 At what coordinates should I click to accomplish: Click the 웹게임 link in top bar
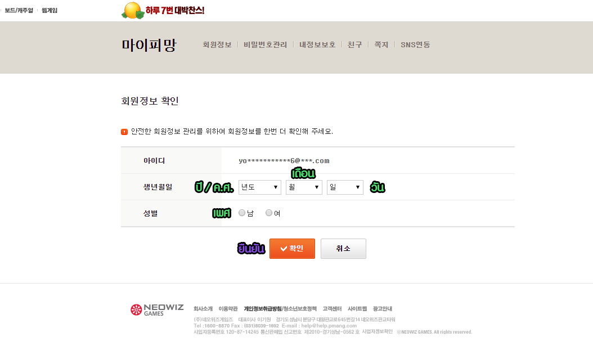pos(50,10)
